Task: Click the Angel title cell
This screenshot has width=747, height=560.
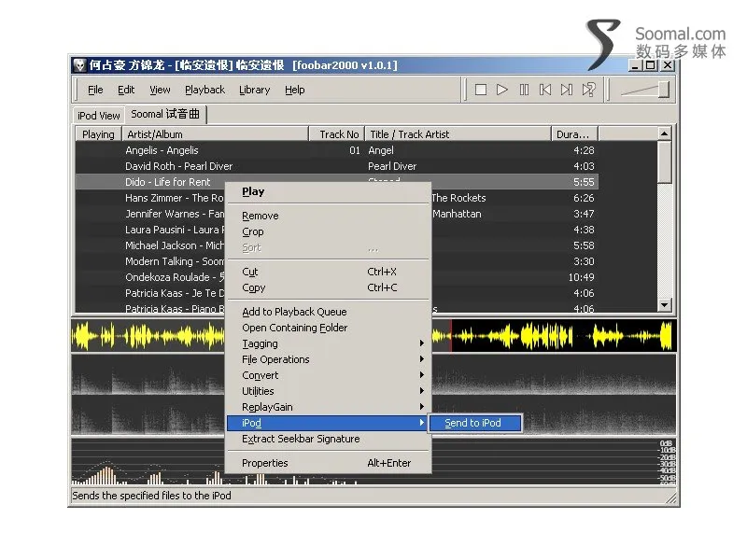Action: 381,150
